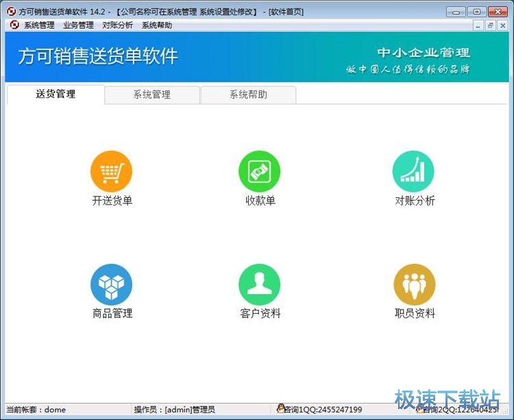Viewport: 514px width, 420px height.
Task: Click the QQ penguin icon beside 咨询1QQ
Action: click(x=280, y=410)
